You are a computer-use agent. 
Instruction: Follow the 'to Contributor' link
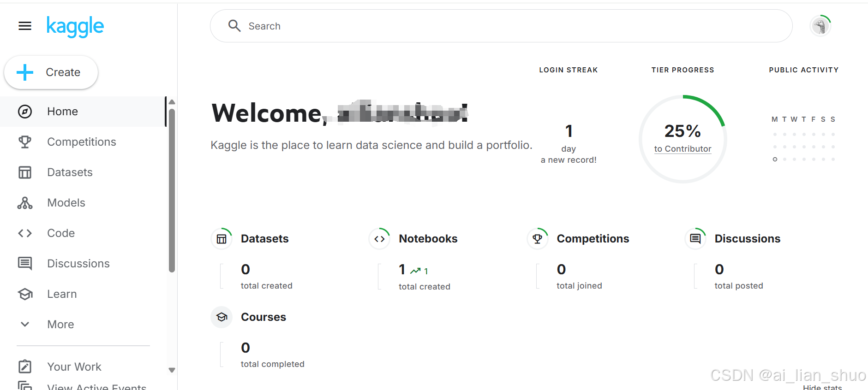[x=682, y=149]
